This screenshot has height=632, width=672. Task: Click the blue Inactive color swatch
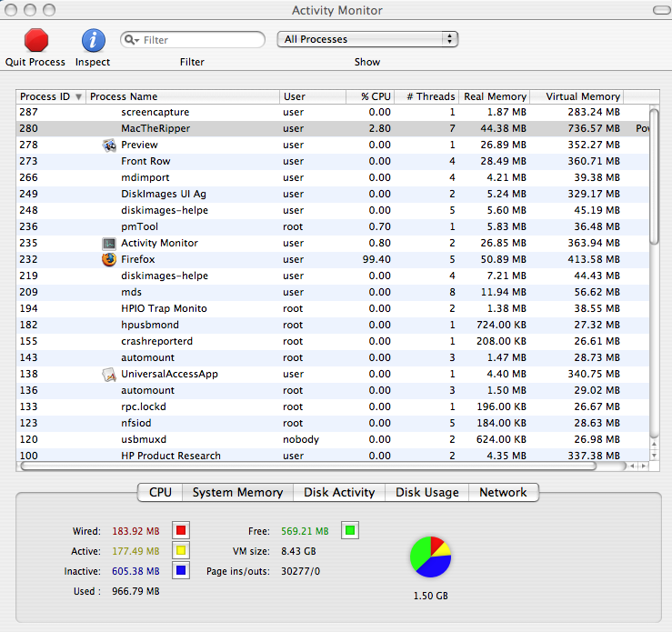tap(181, 571)
